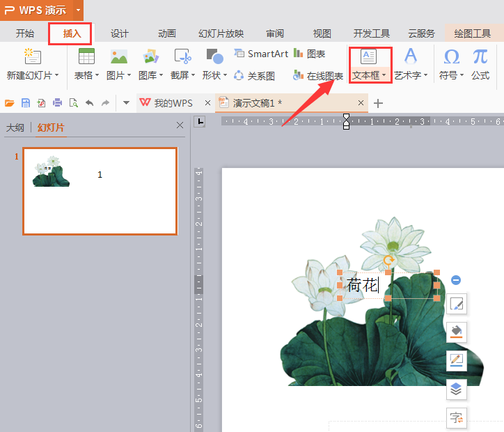Insert a chart (图表)
This screenshot has height=432, width=504.
(309, 54)
